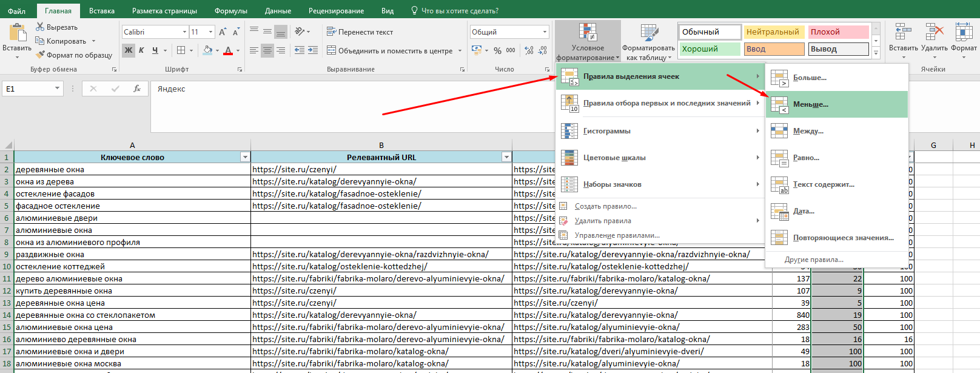Toggle italic (К) formatting
This screenshot has height=373, width=980.
point(141,50)
